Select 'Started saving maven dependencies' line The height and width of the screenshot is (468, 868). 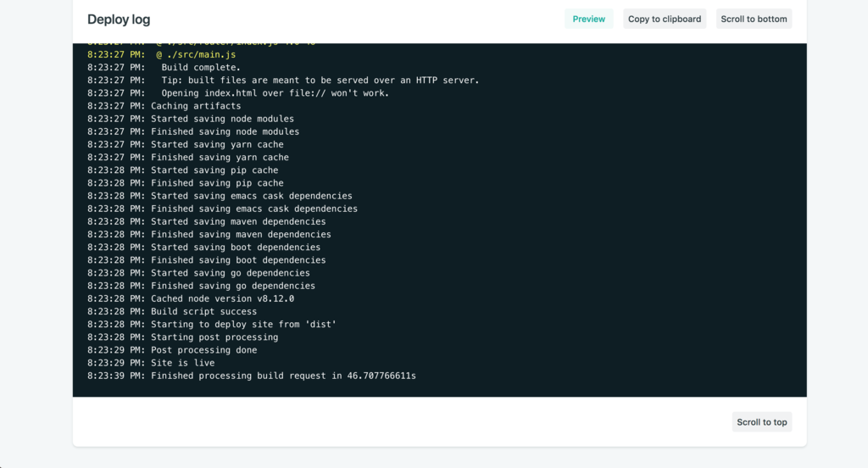[x=207, y=221]
